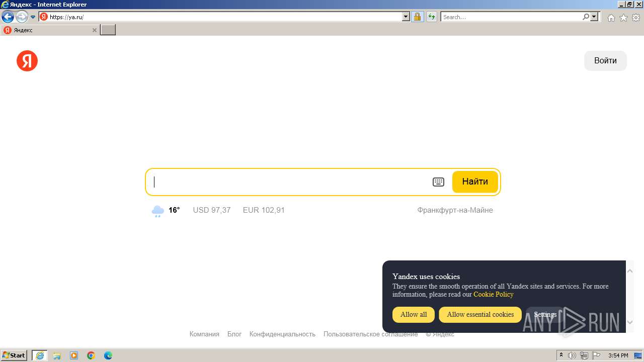
Task: Show hidden system tray icons arrow
Action: 561,355
